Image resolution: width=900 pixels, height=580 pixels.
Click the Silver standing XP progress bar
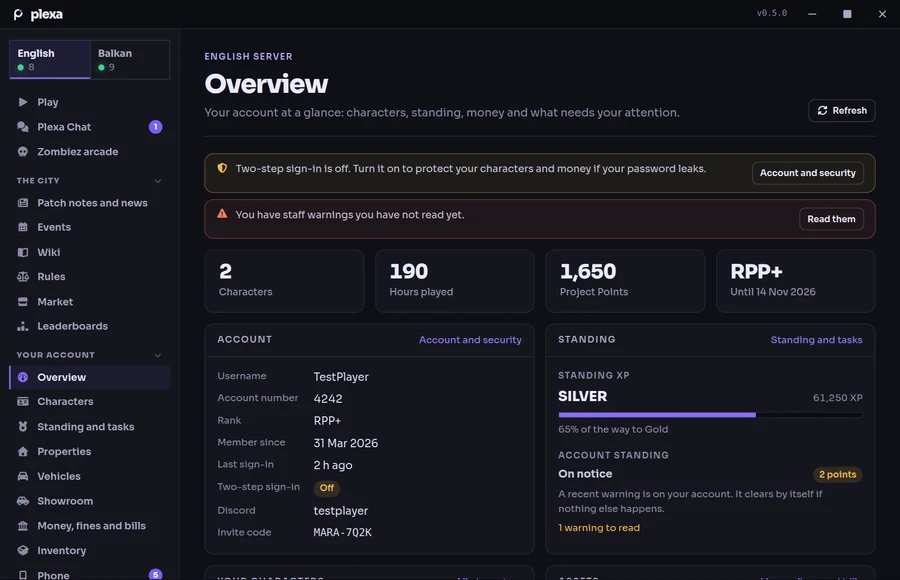coord(710,415)
